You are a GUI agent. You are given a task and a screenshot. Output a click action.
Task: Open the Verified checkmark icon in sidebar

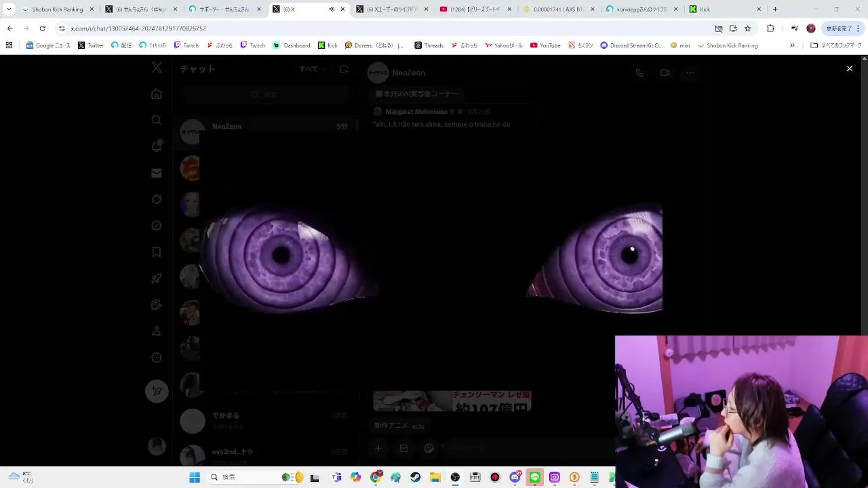tap(157, 226)
